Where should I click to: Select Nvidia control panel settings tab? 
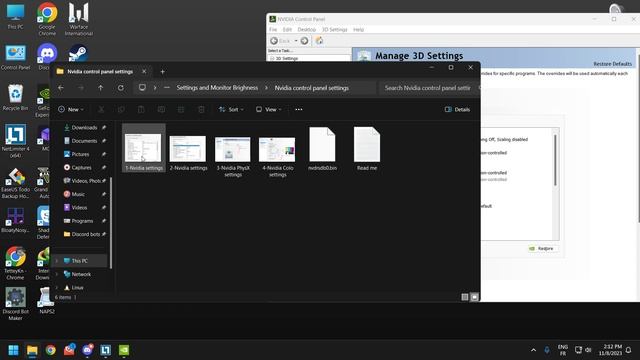click(100, 71)
